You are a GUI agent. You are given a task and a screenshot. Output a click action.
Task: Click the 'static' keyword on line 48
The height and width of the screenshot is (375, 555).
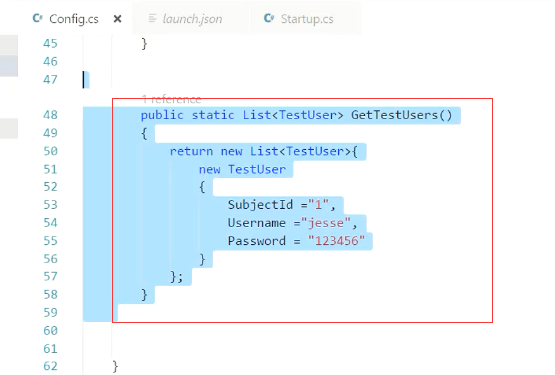213,115
